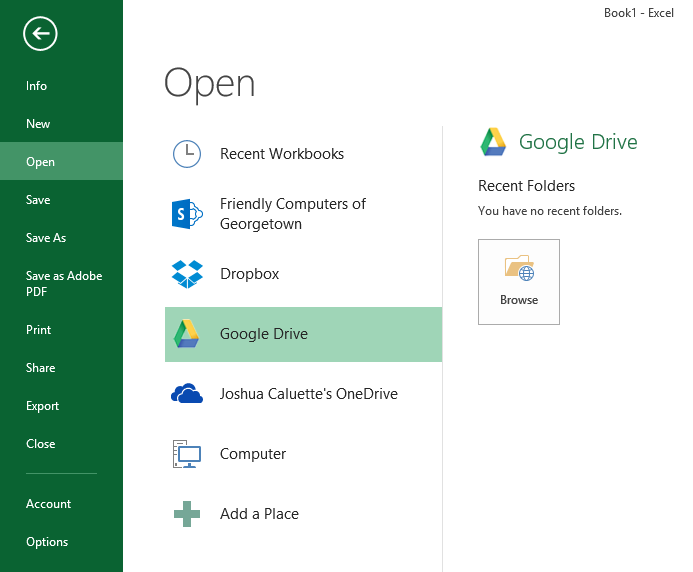Click the large Open page heading
Viewport: 693px width, 572px height.
click(209, 84)
